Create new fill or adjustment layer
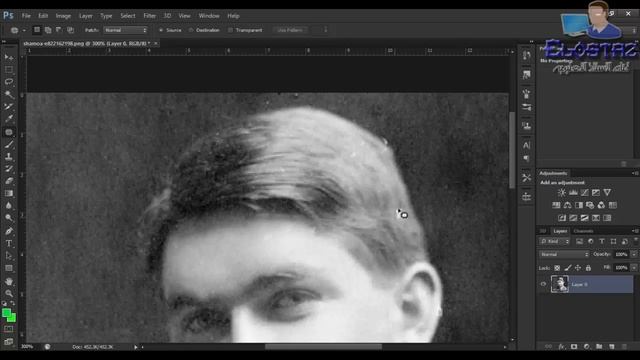The image size is (640, 360). pos(587,347)
